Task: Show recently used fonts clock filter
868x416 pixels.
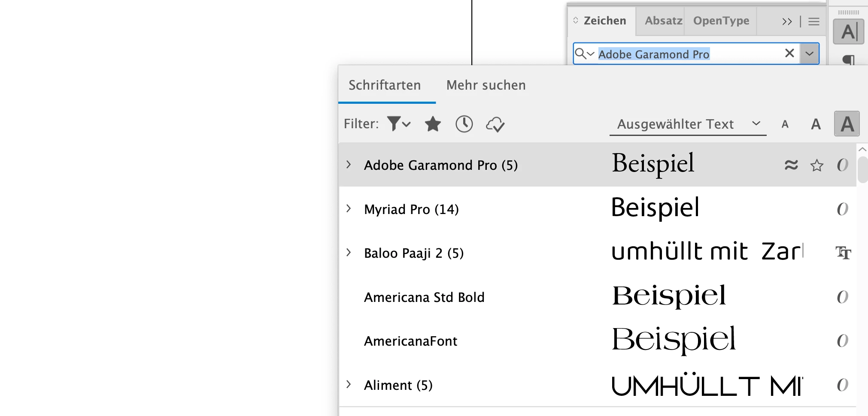Action: tap(464, 124)
